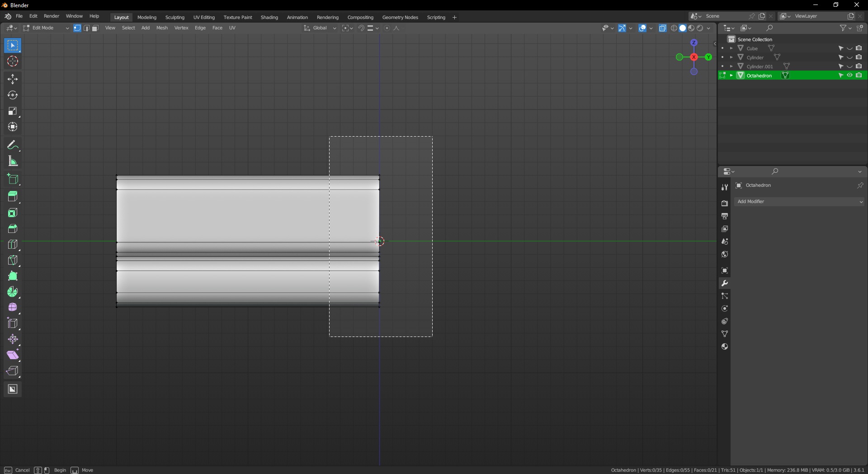Viewport: 868px width, 474px height.
Task: Toggle X-ray display in viewport header
Action: pos(663,28)
